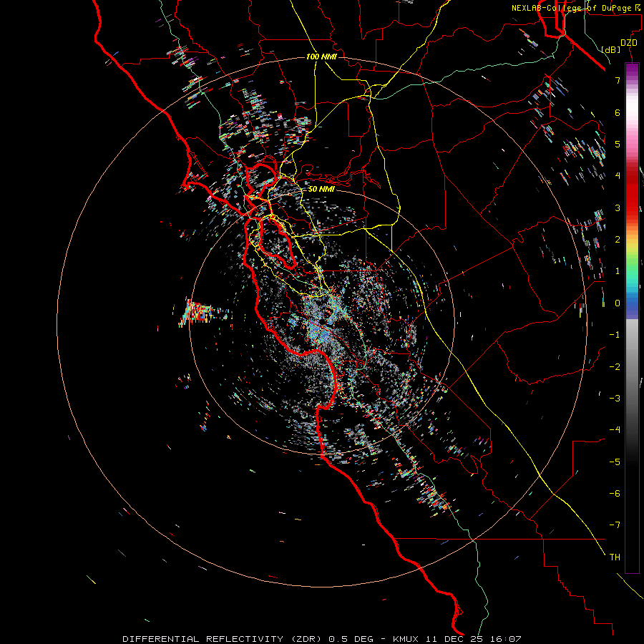Click the "TH" threshold label on scale
Image resolution: width=644 pixels, height=644 pixels.
615,557
